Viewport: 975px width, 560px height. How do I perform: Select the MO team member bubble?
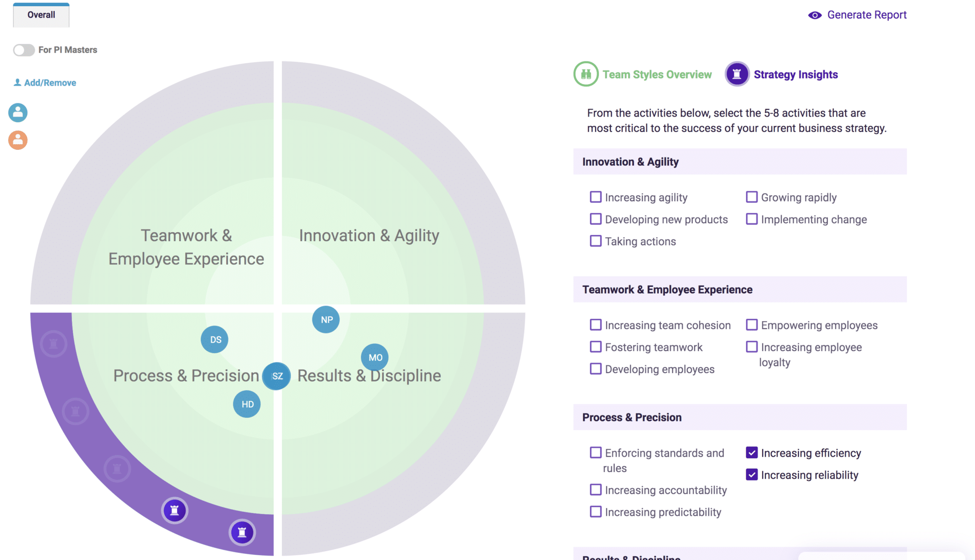pyautogui.click(x=375, y=357)
